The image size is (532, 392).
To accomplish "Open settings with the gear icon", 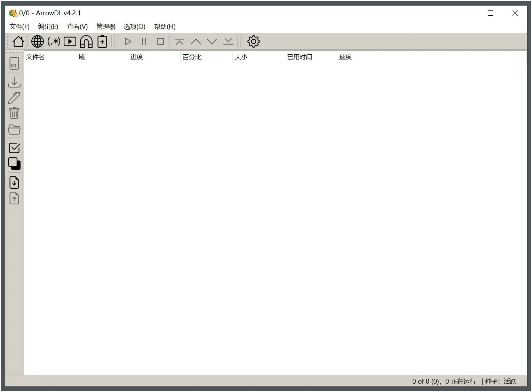I will [x=253, y=41].
